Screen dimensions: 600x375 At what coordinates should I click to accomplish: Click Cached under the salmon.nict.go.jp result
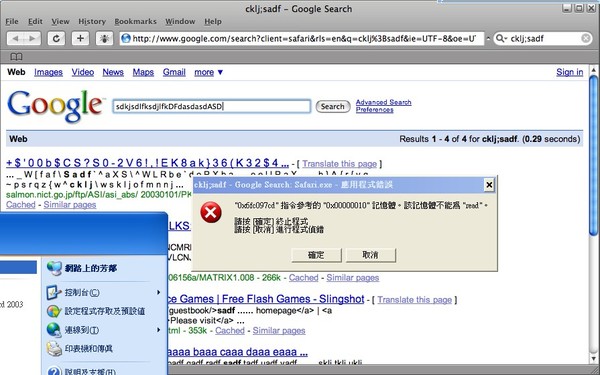(21, 205)
